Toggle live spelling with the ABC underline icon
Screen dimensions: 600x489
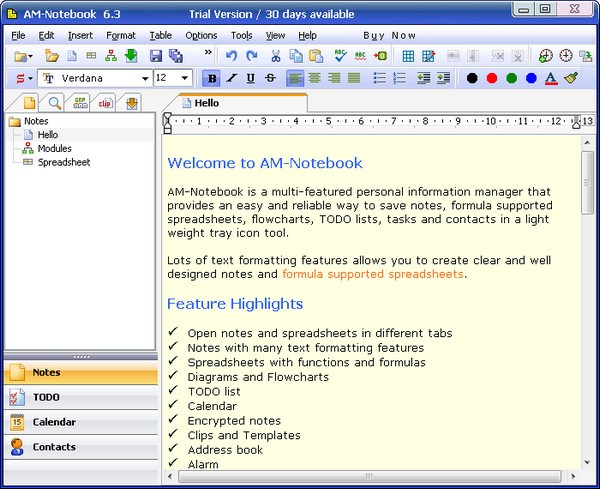[360, 56]
